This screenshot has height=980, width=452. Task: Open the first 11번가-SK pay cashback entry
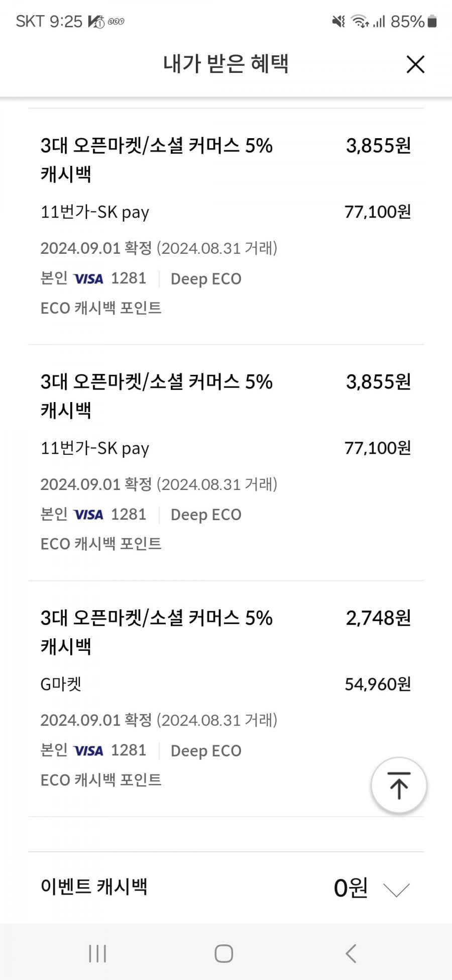click(x=226, y=227)
